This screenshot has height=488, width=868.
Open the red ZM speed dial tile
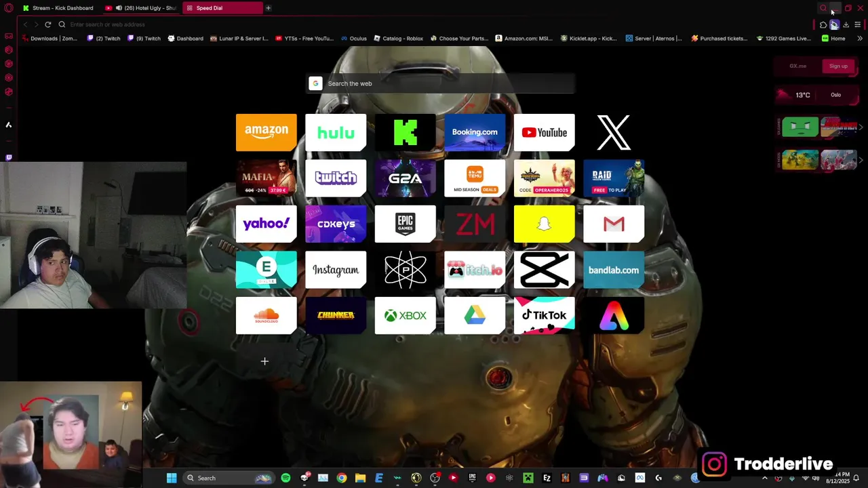[x=475, y=224]
